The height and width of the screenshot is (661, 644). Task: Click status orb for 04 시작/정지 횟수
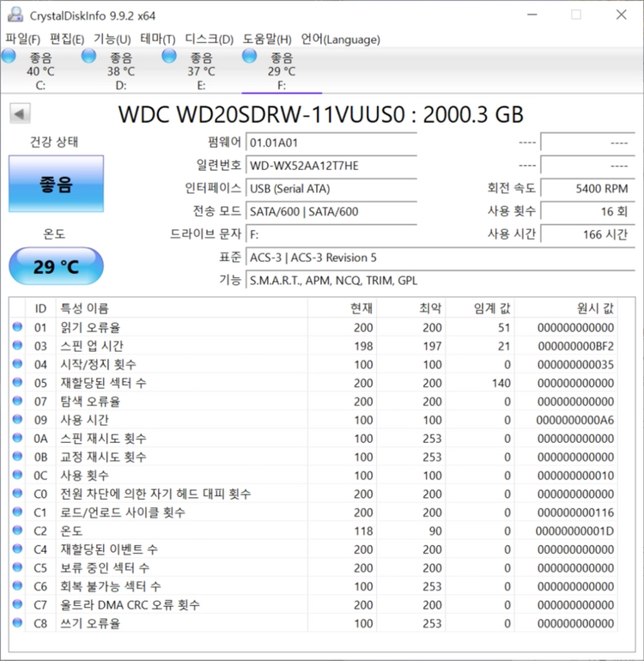tap(17, 364)
